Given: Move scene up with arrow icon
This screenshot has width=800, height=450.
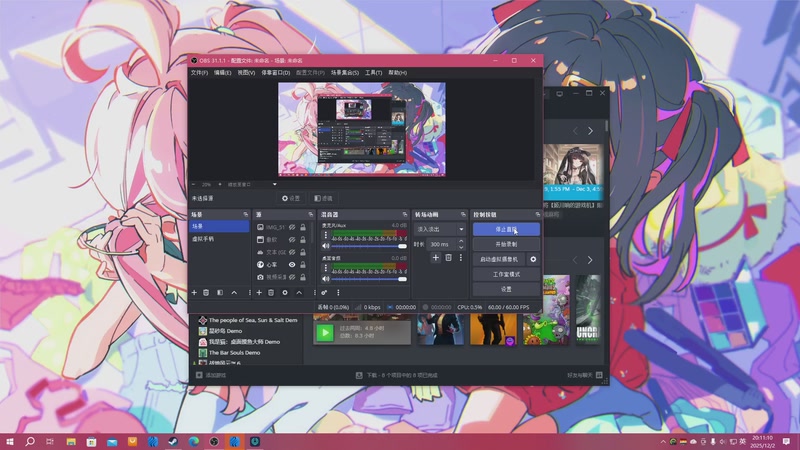Looking at the screenshot, I should click(234, 293).
